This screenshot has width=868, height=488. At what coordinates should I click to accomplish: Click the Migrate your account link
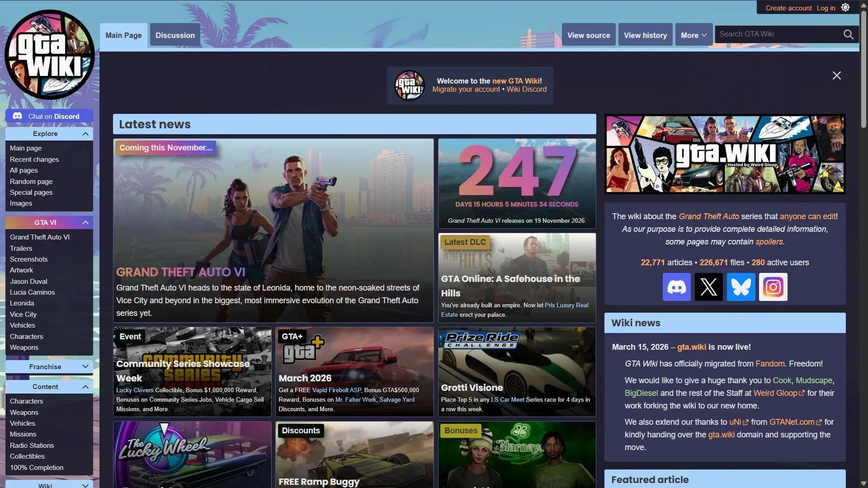pyautogui.click(x=466, y=89)
